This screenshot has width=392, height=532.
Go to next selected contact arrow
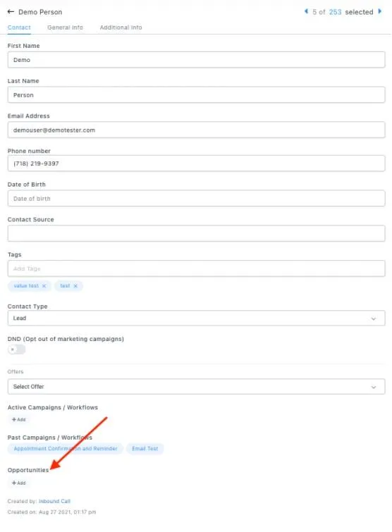tap(380, 11)
